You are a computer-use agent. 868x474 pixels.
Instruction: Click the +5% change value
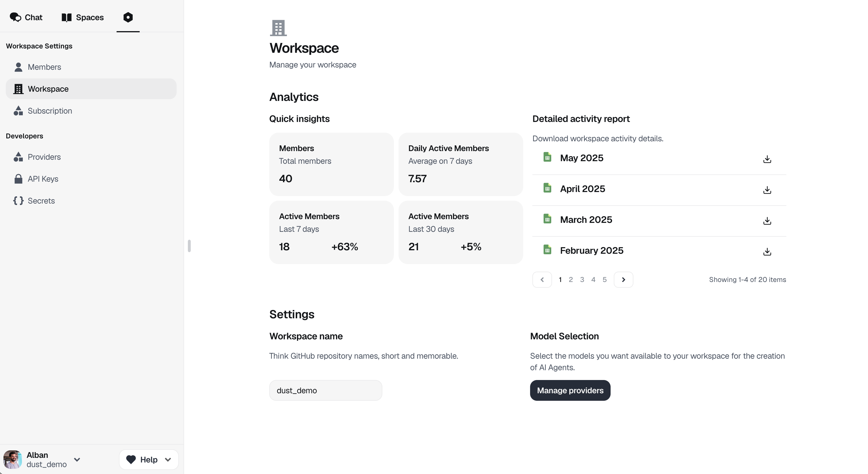[471, 247]
